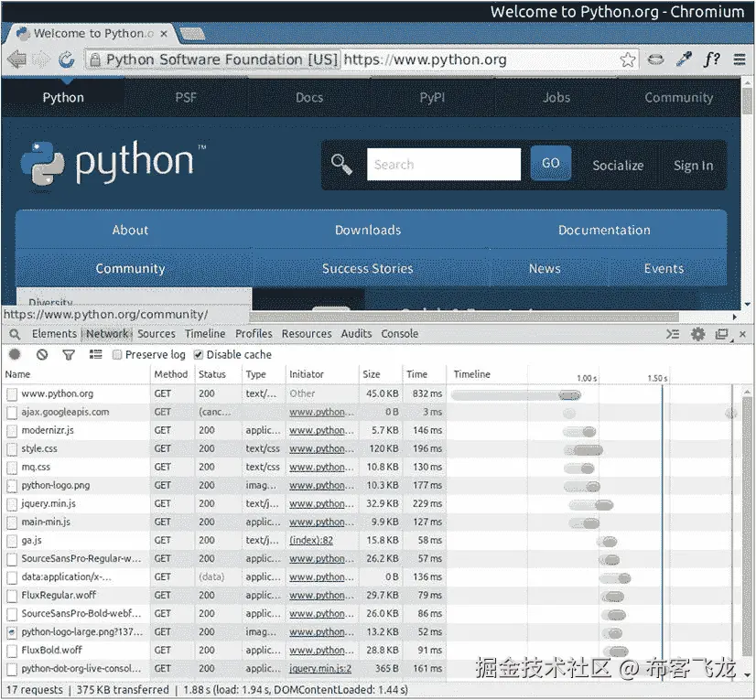Sort requests by the Status column header
The width and height of the screenshot is (756, 700).
click(218, 374)
